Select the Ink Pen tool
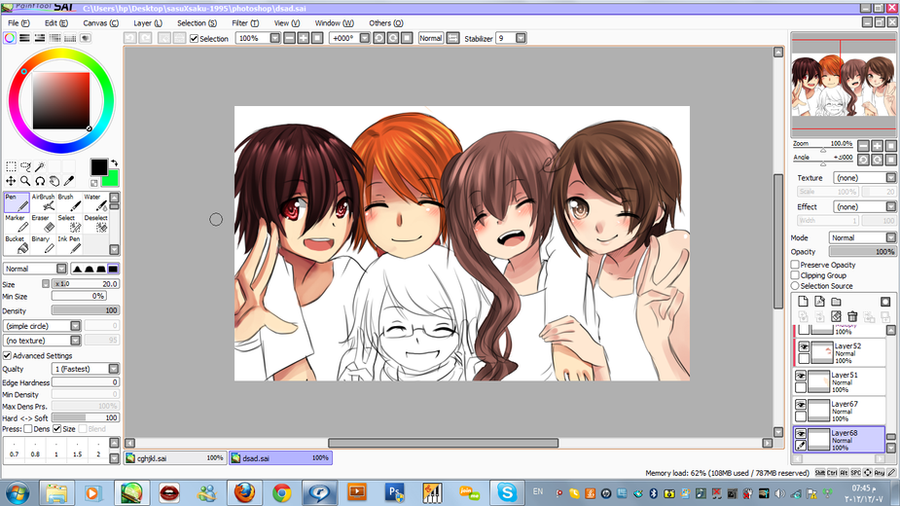The width and height of the screenshot is (900, 506). tap(69, 245)
